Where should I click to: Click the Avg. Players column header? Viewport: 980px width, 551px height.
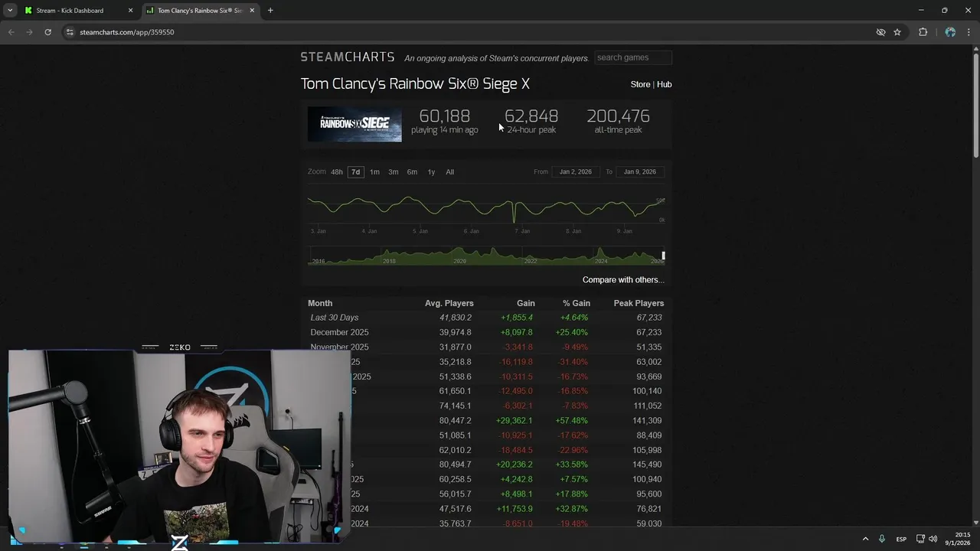[x=449, y=304]
